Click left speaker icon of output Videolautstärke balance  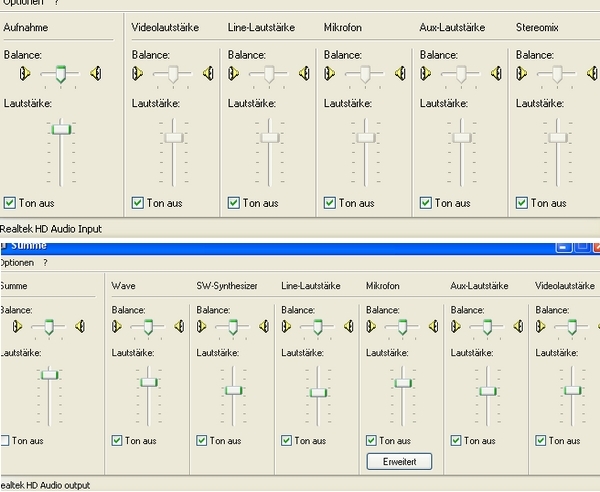[x=541, y=326]
